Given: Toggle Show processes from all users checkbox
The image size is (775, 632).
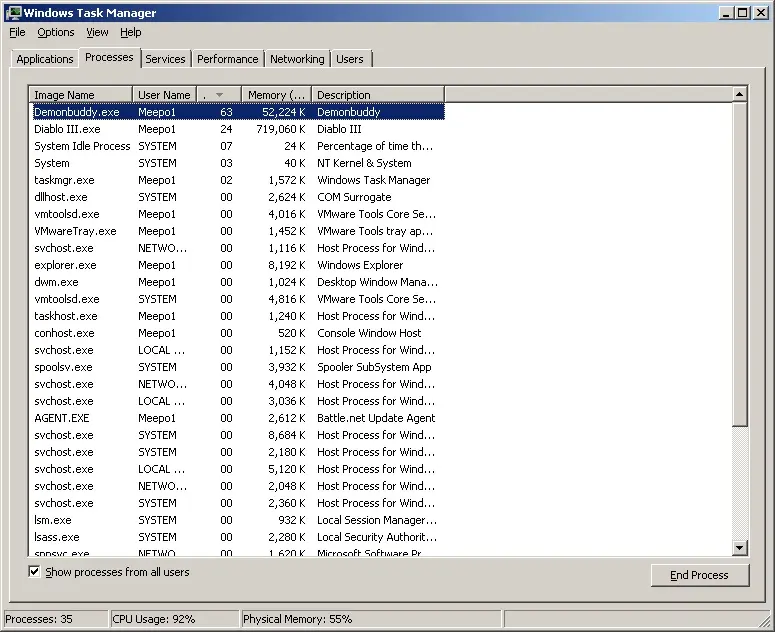Looking at the screenshot, I should point(35,572).
